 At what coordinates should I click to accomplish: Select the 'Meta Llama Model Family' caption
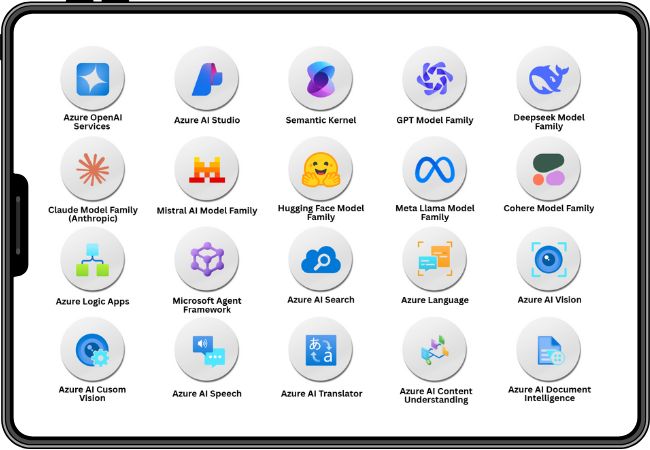[x=435, y=212]
